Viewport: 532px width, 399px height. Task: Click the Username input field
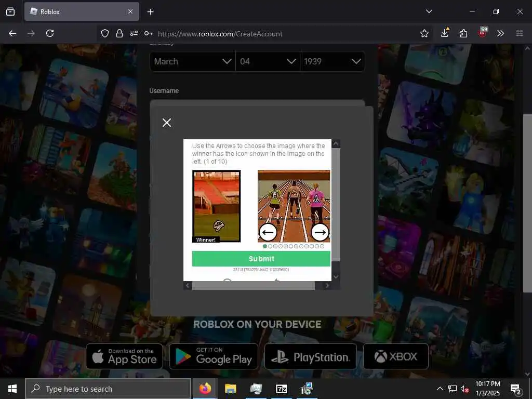click(257, 103)
